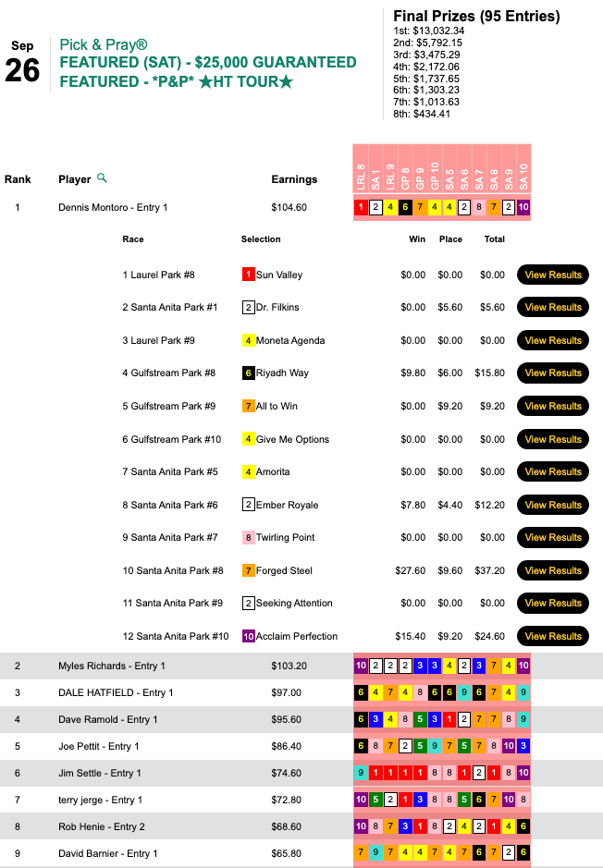View Results for Santa Anita Park #8
This screenshot has height=868, width=603.
coord(553,570)
